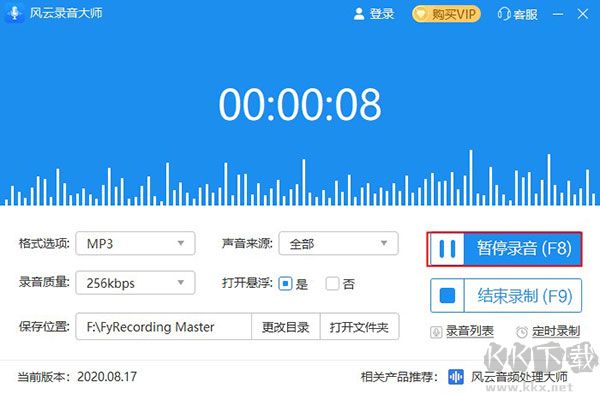600x394 pixels.
Task: Click the version text 2020.08.17
Action: tap(107, 376)
